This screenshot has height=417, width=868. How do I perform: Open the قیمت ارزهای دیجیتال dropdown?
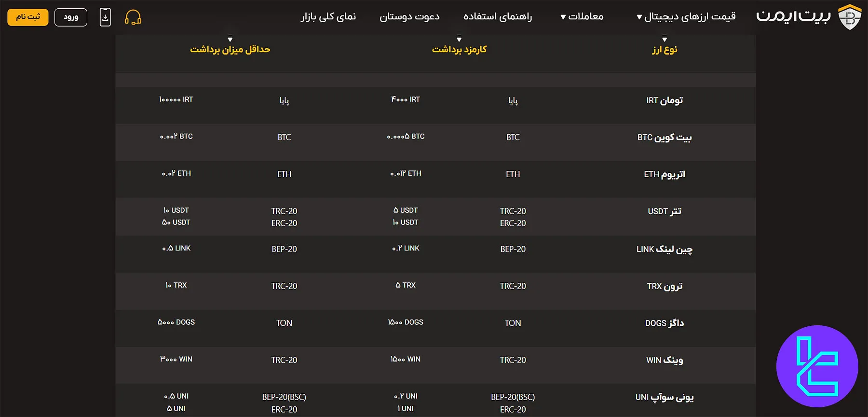coord(686,16)
